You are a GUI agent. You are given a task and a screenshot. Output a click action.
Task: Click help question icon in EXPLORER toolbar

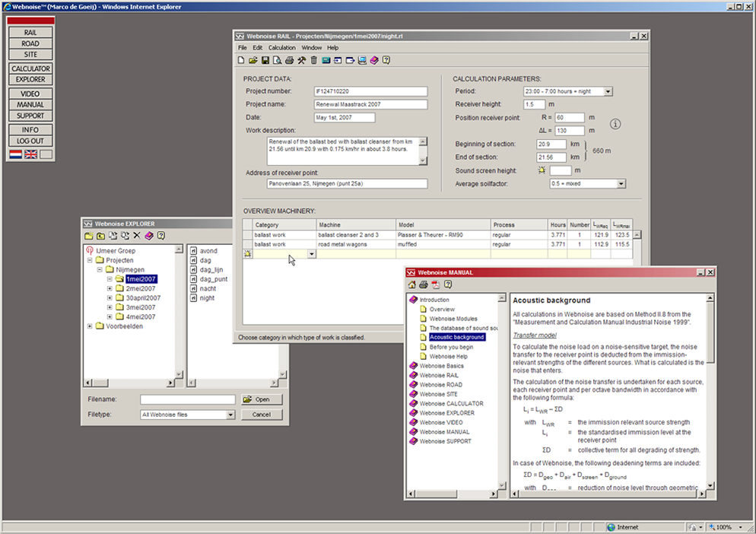[x=161, y=236]
